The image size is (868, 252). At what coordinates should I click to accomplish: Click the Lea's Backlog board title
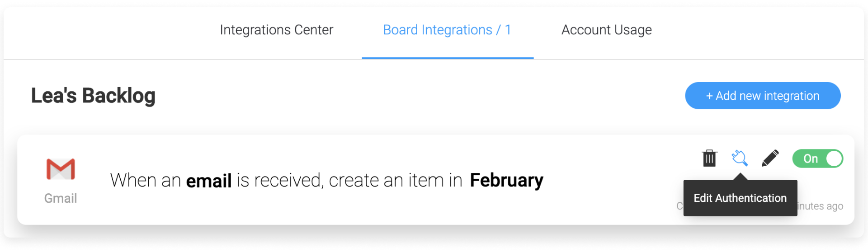pos(93,96)
